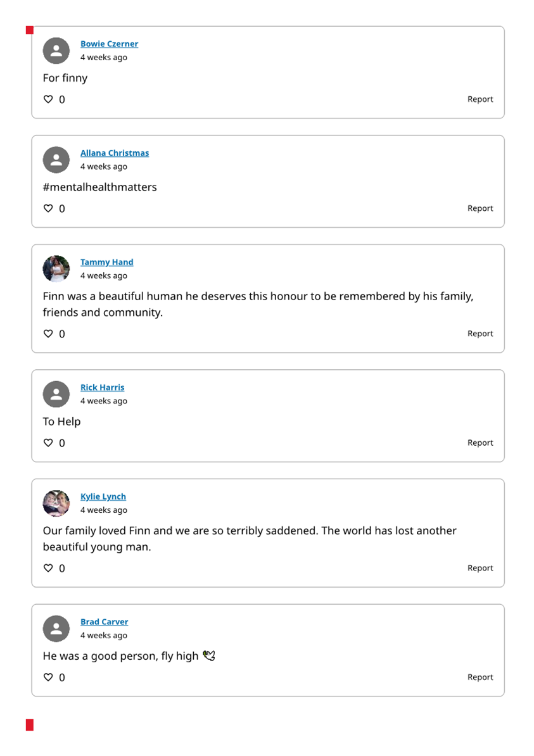Viewport: 534px width, 756px height.
Task: Open the Tammy Hand name link
Action: pos(106,262)
